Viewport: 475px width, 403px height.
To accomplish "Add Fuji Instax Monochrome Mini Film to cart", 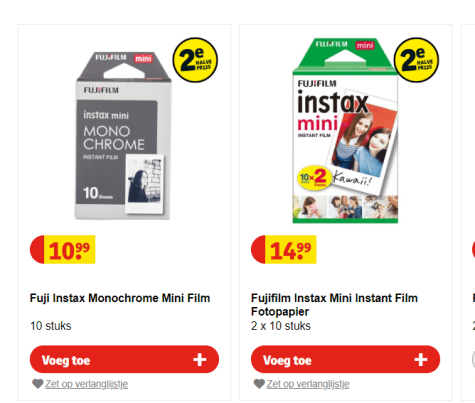I will [x=124, y=359].
